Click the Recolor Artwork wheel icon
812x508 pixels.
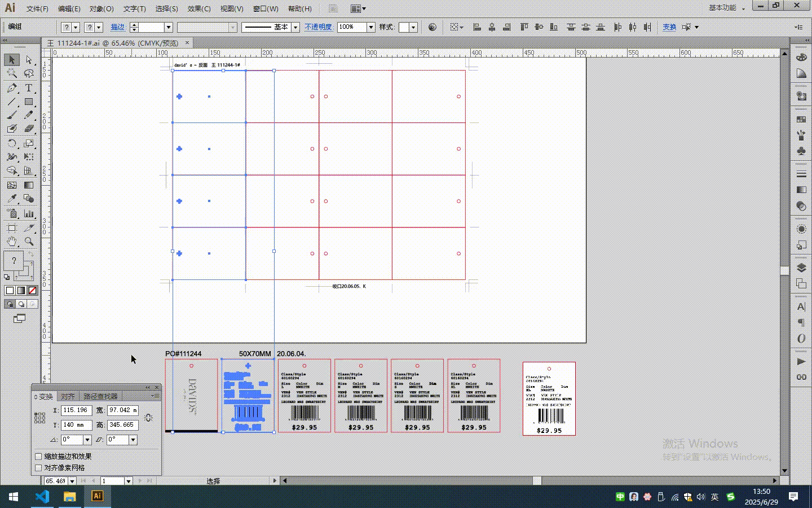(x=433, y=27)
